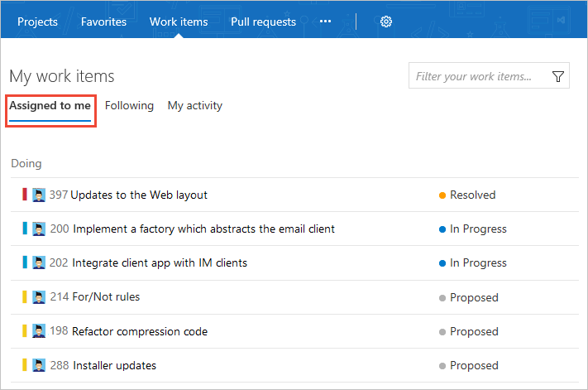Click orange Resolved status dot
Viewport: 588px width, 390px height.
click(x=442, y=195)
